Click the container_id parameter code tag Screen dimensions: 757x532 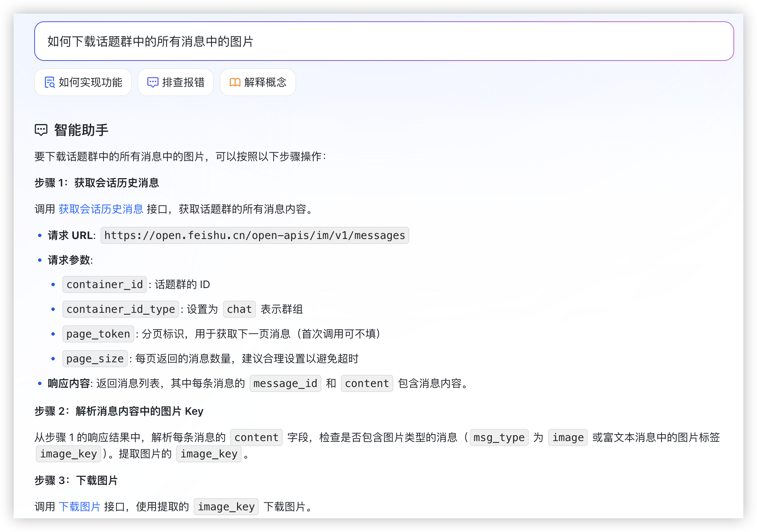coord(105,284)
